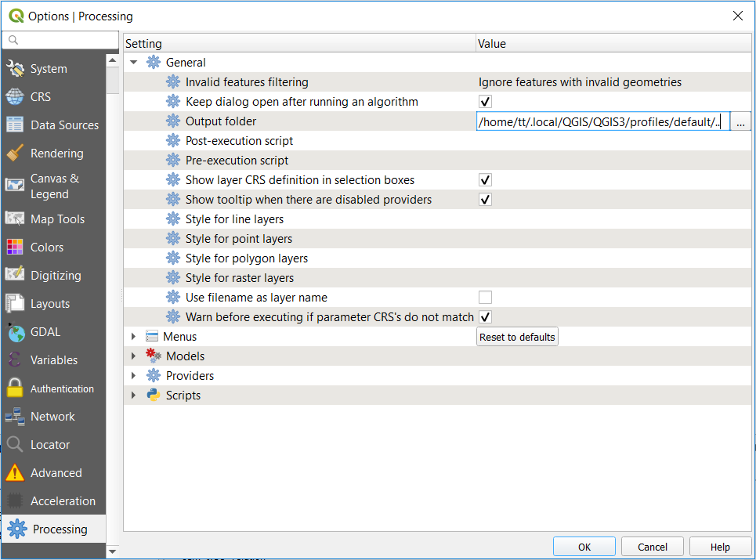Uncheck Keep dialog open after running algorithm
Screen dimensions: 756x560
tap(485, 102)
